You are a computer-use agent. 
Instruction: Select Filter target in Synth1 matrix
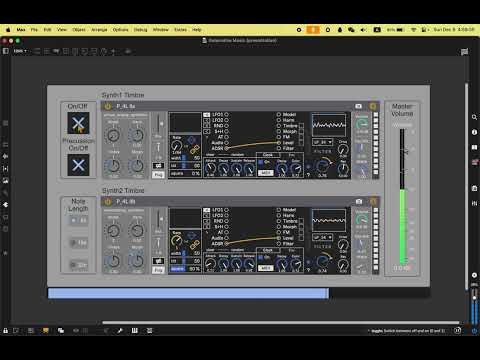279,148
